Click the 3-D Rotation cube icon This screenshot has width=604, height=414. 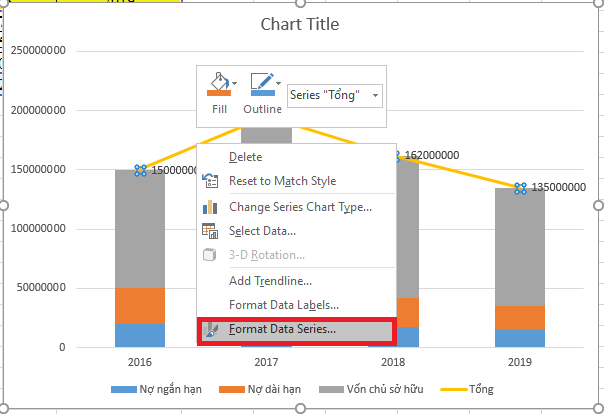(210, 255)
